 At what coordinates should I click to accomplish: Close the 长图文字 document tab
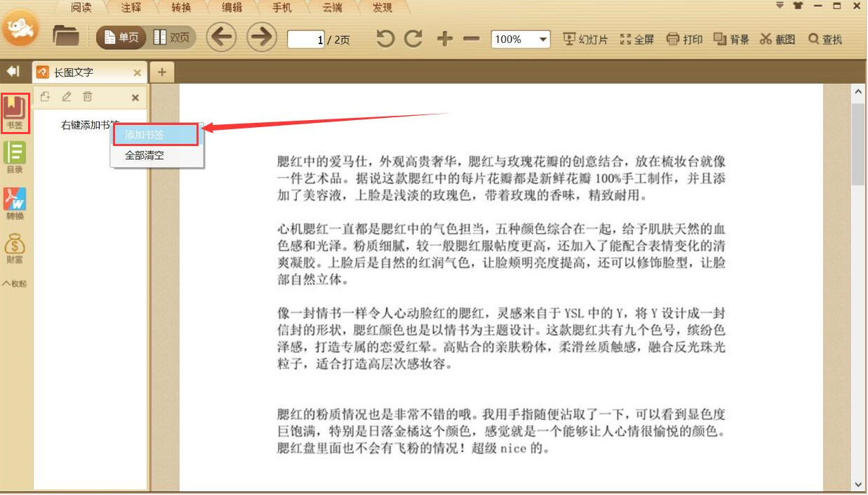pos(137,72)
